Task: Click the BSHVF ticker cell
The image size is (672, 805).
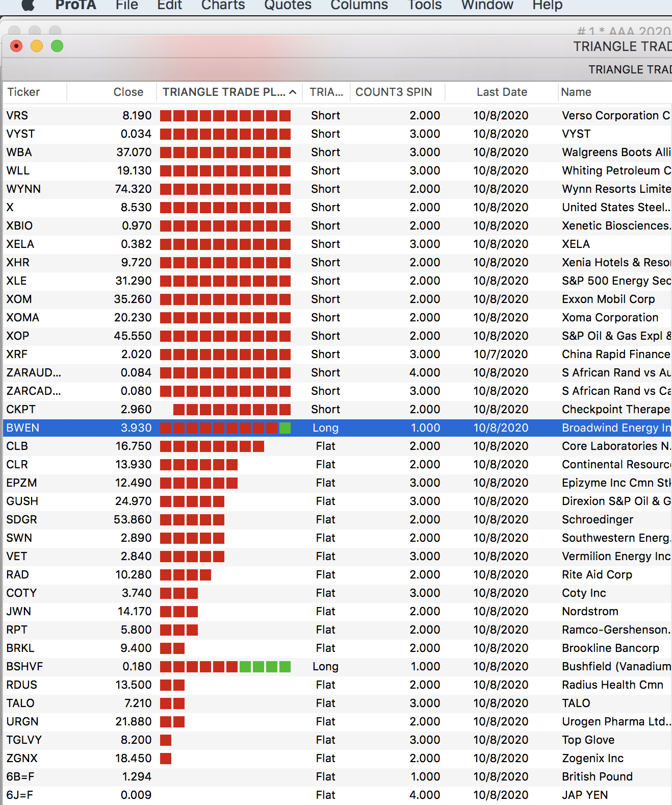Action: (24, 666)
